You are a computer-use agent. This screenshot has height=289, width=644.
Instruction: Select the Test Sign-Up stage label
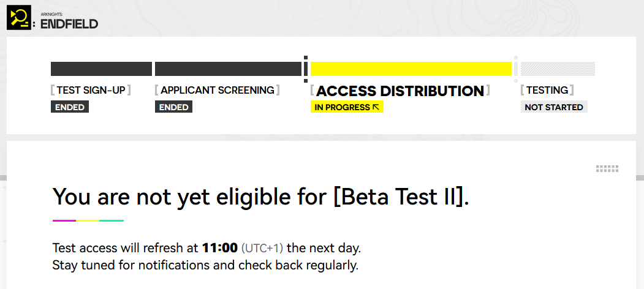(x=91, y=90)
